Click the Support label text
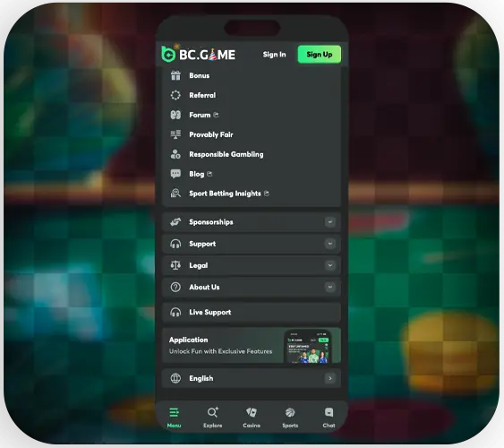Screen dimensions: 504x448 [202, 244]
